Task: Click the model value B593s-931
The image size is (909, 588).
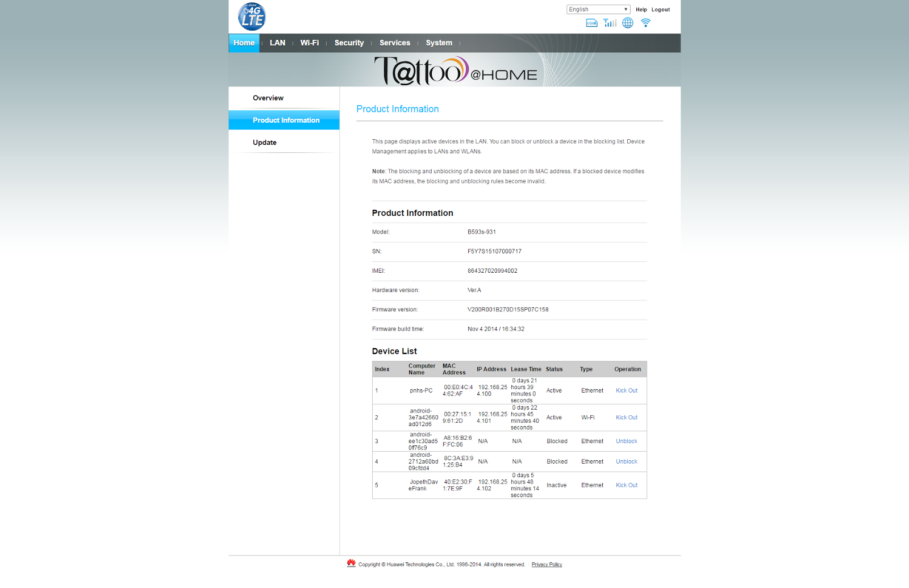Action: pos(482,232)
